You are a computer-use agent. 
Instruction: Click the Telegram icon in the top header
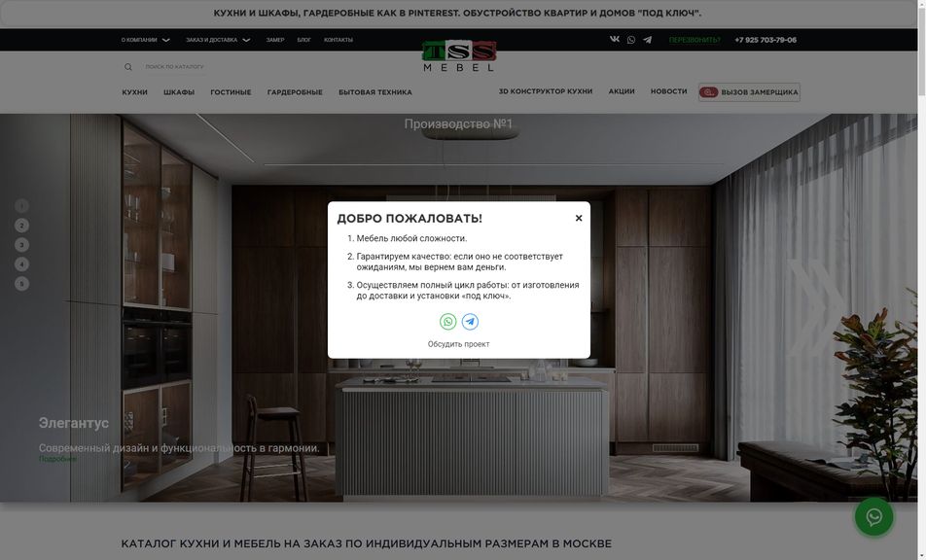(x=647, y=40)
